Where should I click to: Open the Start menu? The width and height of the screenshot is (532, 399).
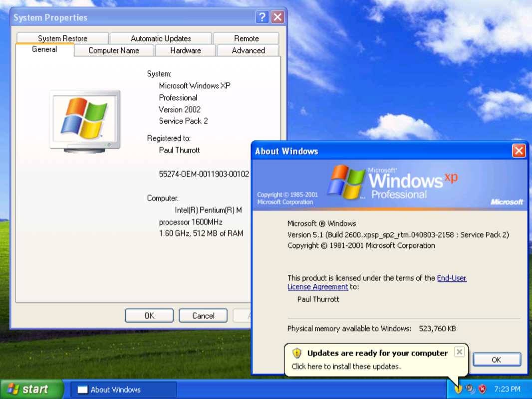click(31, 389)
